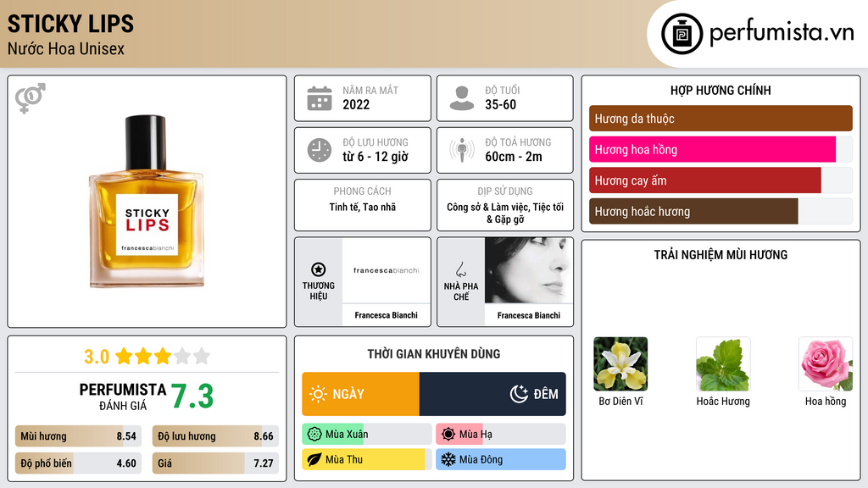
Task: Click the Dịp sử dụng occasions text
Action: pos(505,213)
